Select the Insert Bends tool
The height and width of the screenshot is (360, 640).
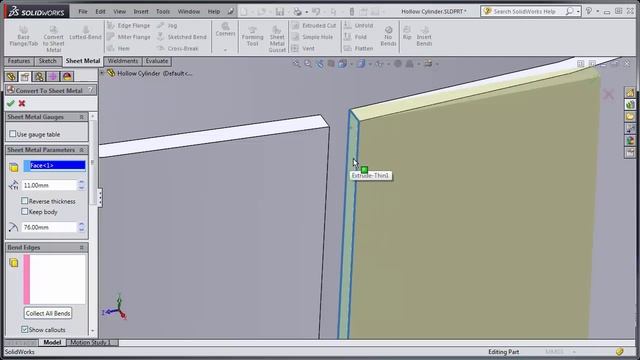tap(424, 36)
